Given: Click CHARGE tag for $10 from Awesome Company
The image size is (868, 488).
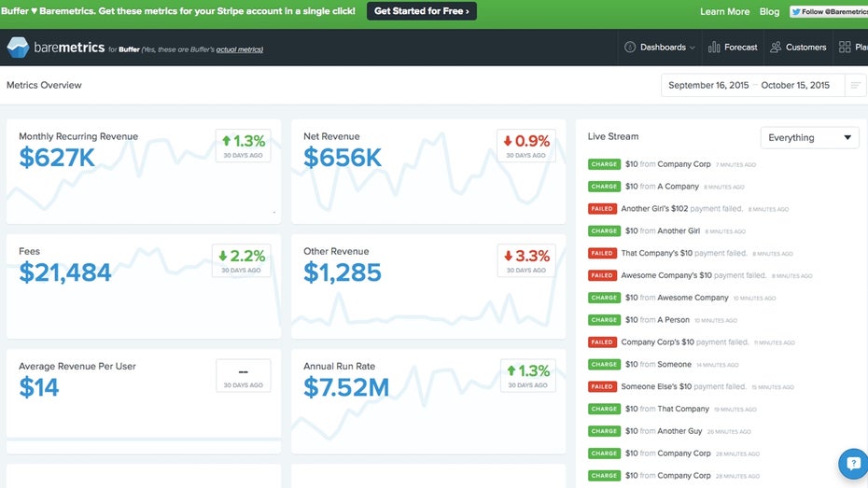Looking at the screenshot, I should click(604, 298).
